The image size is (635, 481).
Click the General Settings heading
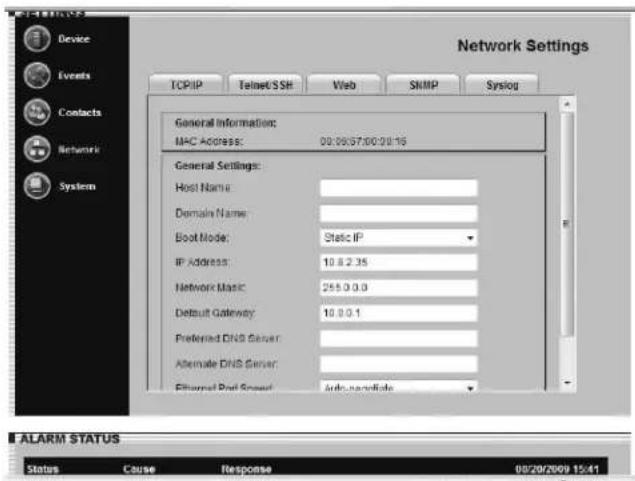point(218,166)
